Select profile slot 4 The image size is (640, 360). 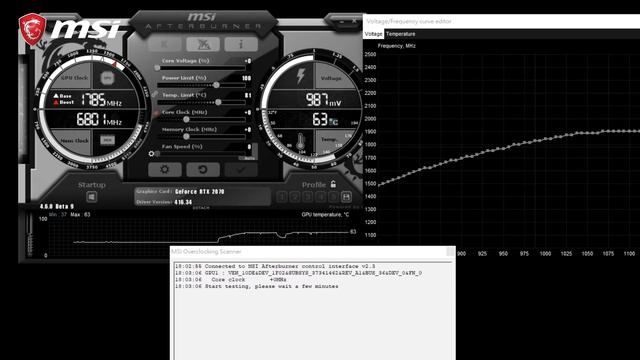coord(320,197)
